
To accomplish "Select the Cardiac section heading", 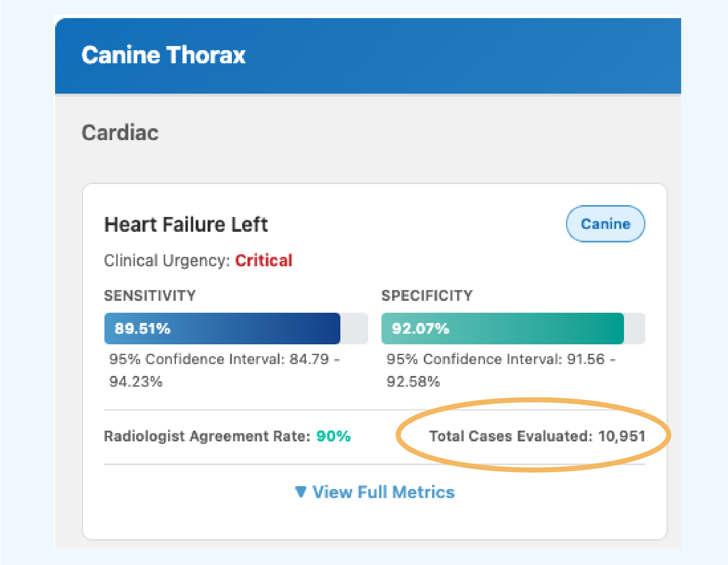I will (120, 133).
